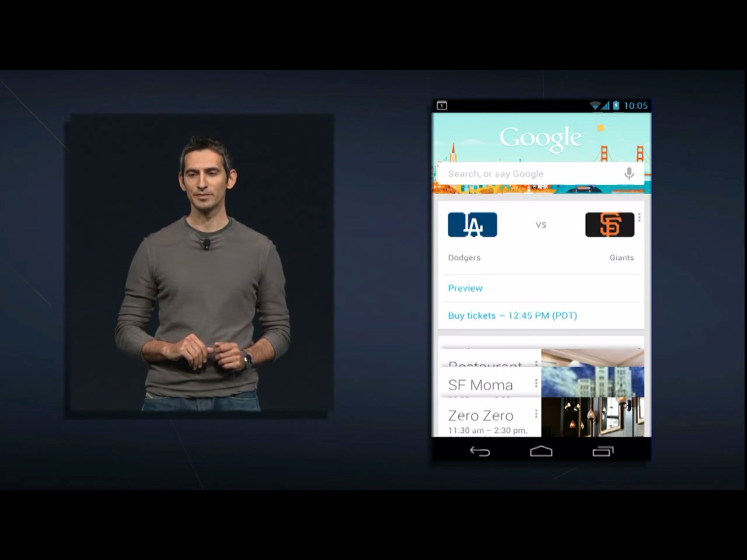Image resolution: width=747 pixels, height=560 pixels.
Task: Tap the SF Giants team logo
Action: click(609, 225)
